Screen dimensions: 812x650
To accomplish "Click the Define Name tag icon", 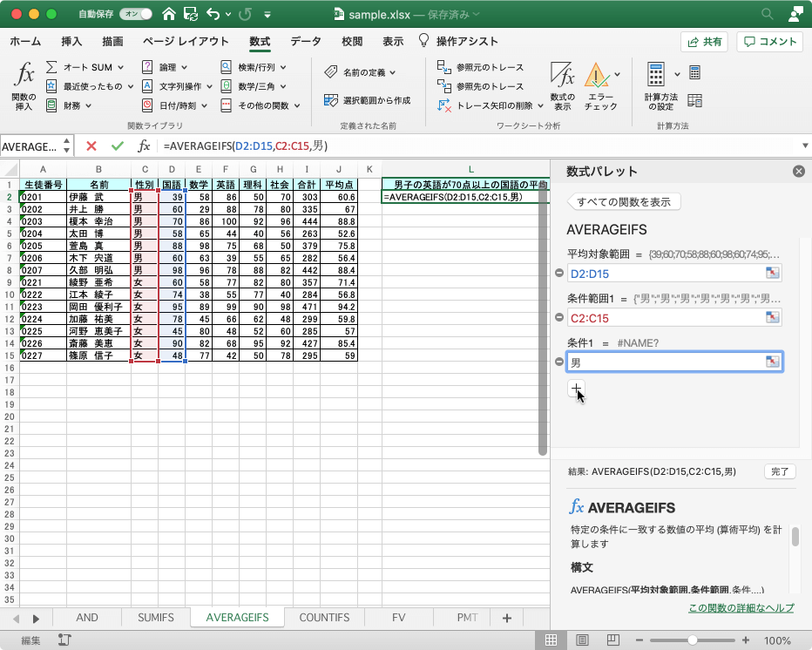I will pos(331,72).
